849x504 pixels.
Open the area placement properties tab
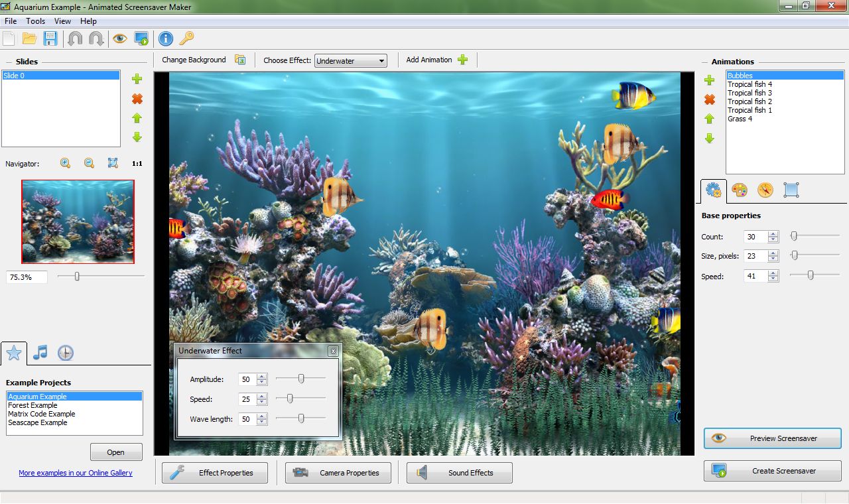coord(791,190)
